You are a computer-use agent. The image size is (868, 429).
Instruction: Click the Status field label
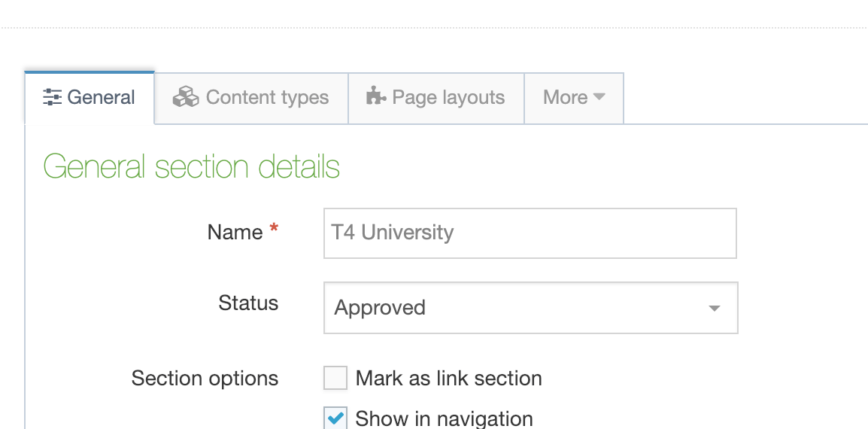pyautogui.click(x=248, y=303)
